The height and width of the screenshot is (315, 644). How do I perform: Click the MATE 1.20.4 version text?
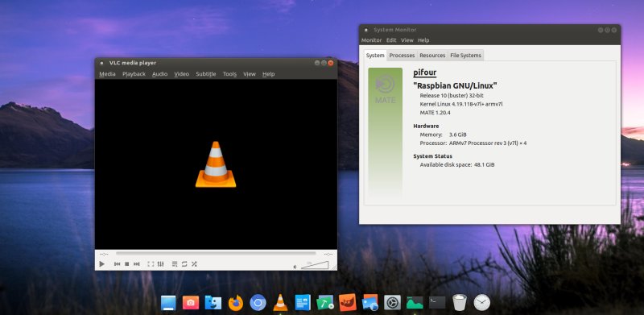tap(435, 113)
